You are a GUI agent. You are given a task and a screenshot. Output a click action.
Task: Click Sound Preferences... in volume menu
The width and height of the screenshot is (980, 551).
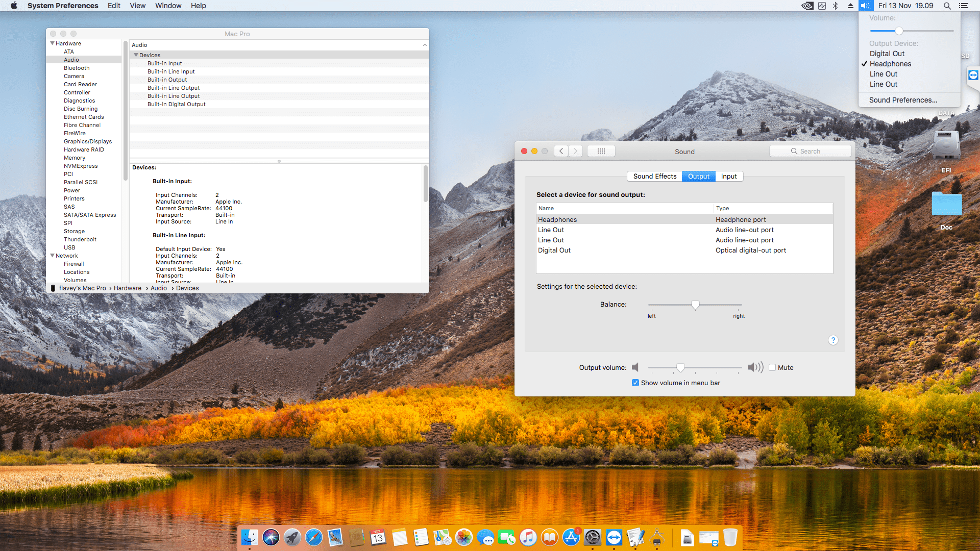(903, 100)
